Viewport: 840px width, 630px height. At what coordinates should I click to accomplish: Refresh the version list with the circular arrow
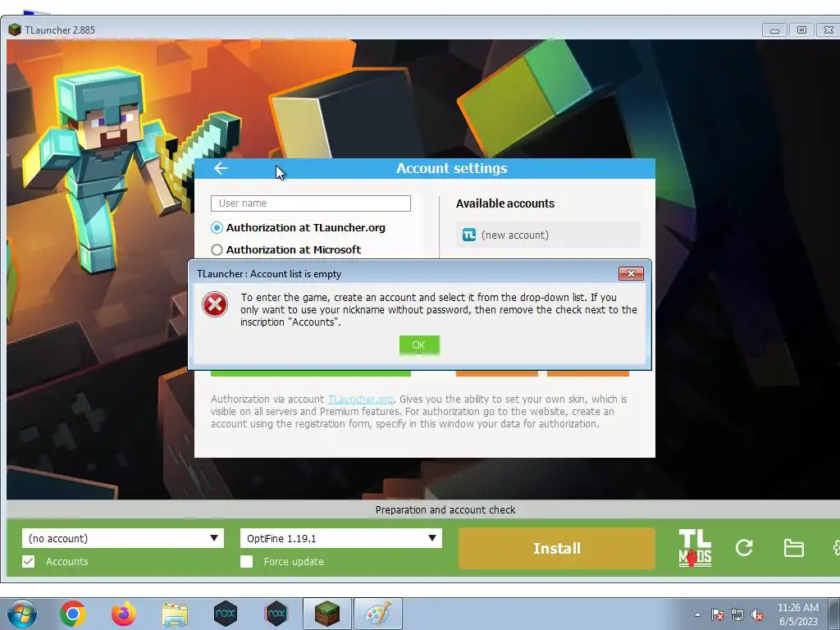coord(744,547)
